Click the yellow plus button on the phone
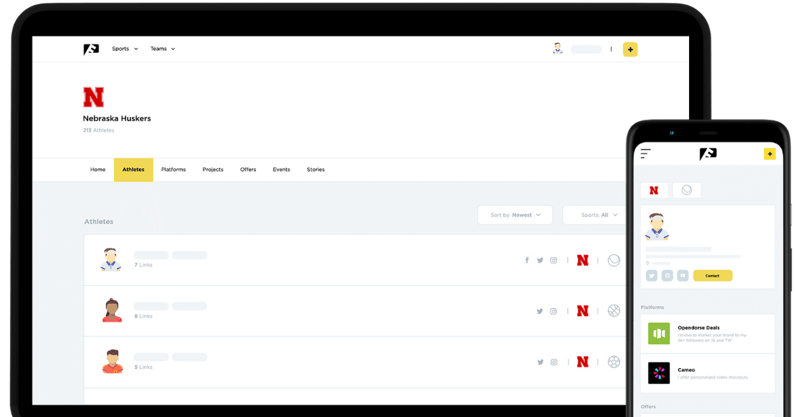This screenshot has height=417, width=795. pos(770,154)
